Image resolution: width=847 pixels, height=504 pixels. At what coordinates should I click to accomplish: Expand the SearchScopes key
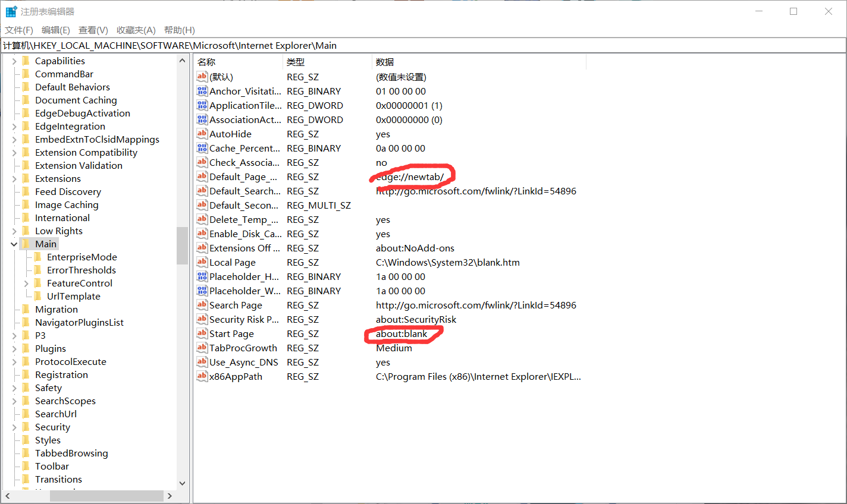pos(14,401)
